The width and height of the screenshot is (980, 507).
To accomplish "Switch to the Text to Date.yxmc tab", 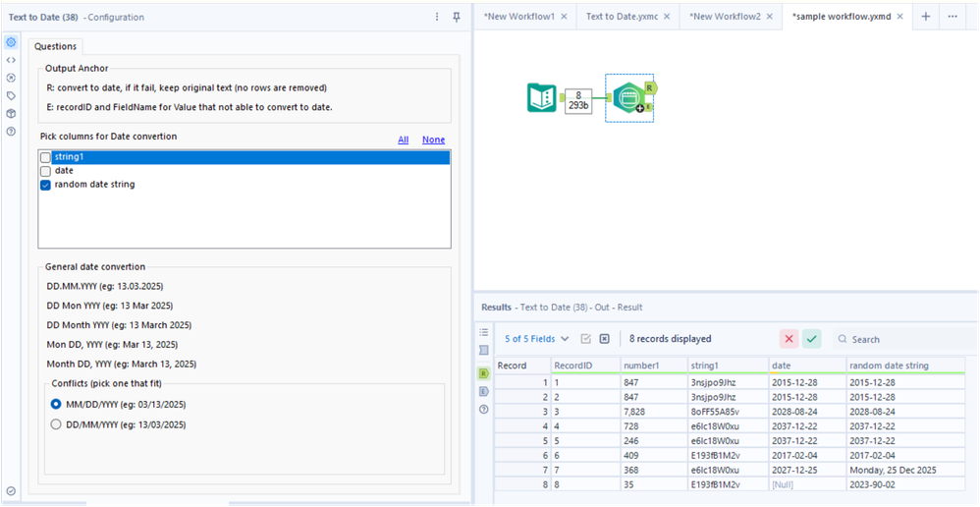I will 622,17.
